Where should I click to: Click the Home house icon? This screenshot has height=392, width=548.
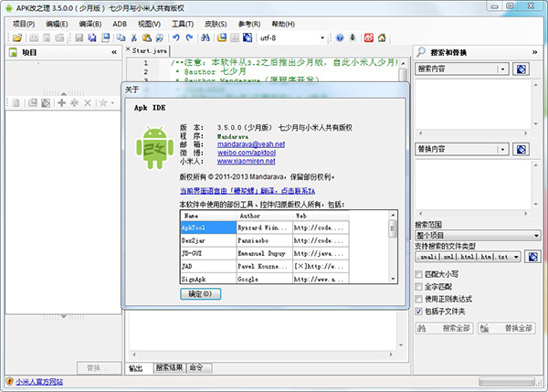pos(382,37)
